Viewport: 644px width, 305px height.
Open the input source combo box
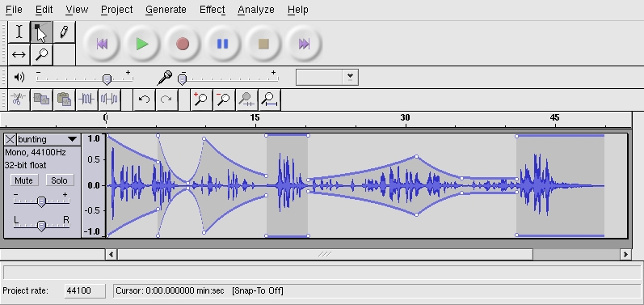327,77
